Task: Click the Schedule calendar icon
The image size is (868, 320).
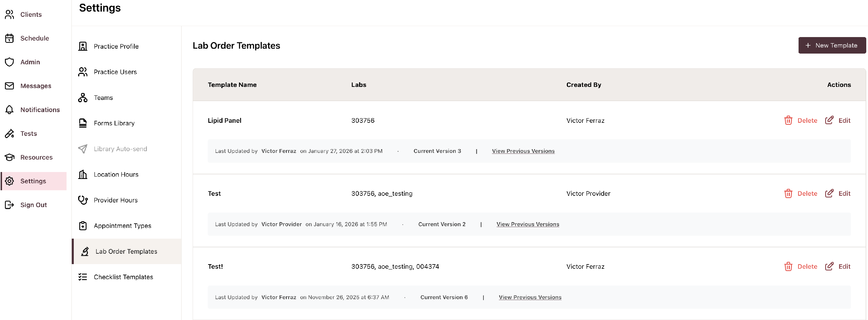Action: [10, 39]
